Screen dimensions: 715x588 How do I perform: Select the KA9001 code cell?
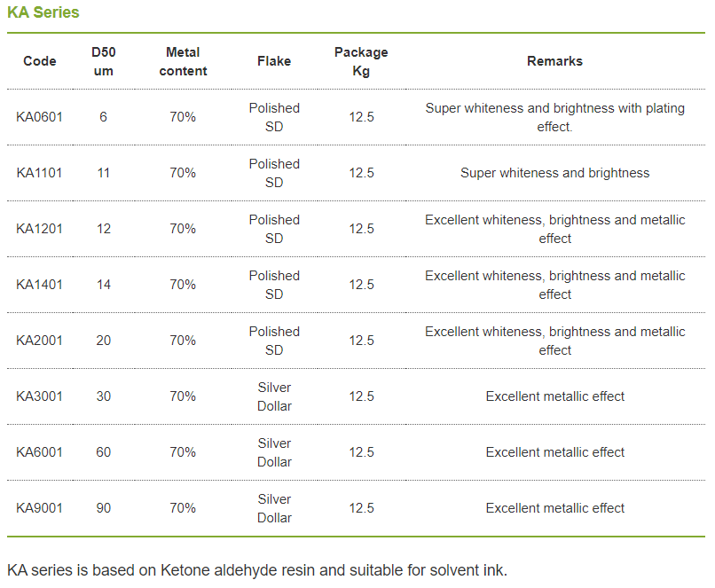pos(39,508)
